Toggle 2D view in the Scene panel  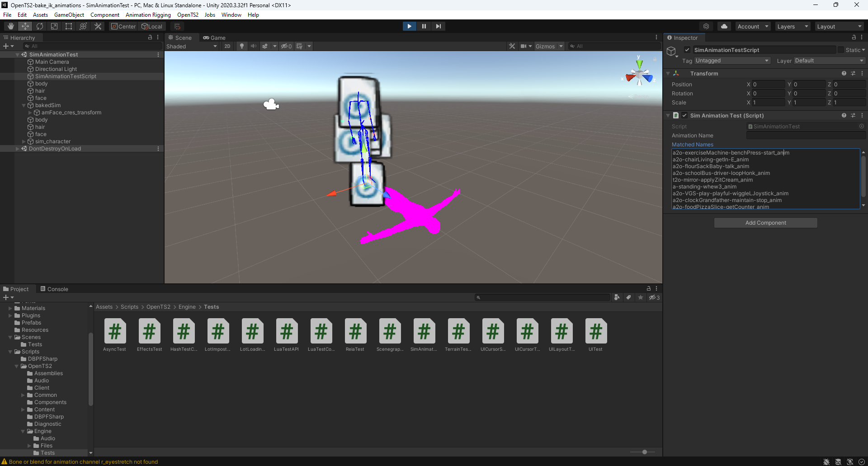(x=227, y=46)
